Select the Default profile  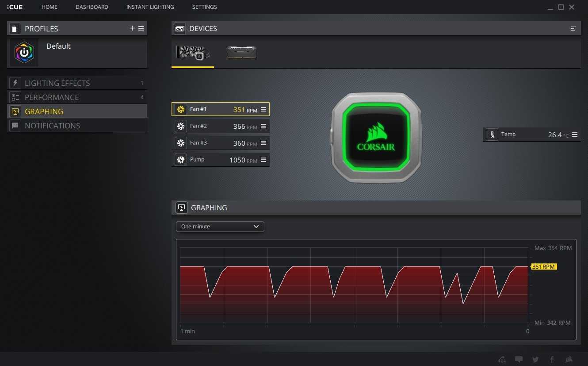tap(58, 46)
